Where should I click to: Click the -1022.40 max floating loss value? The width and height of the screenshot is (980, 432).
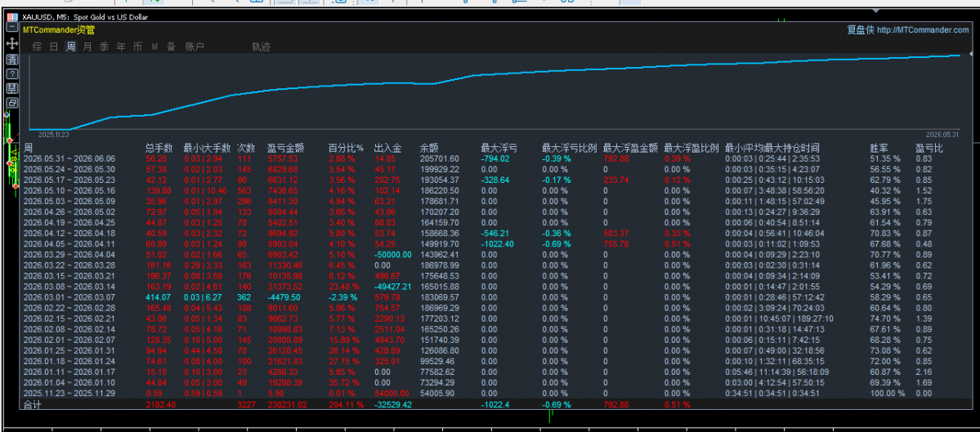(x=498, y=243)
